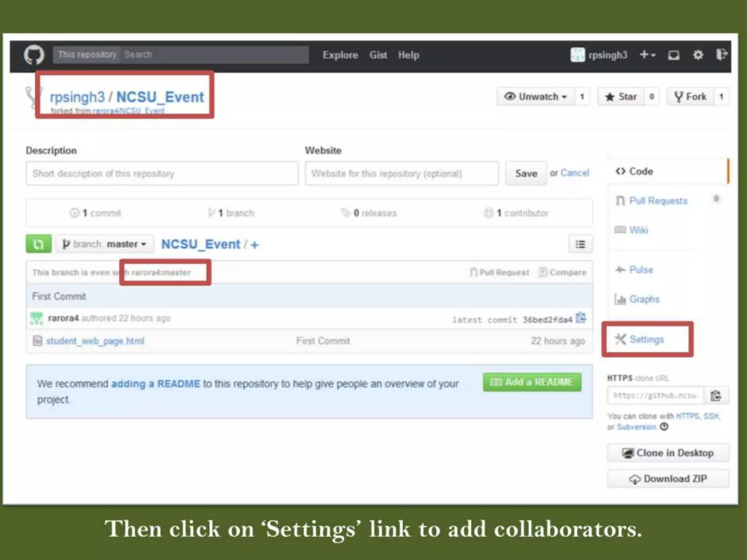The width and height of the screenshot is (747, 560).
Task: Open Settings in repository sidebar
Action: point(646,339)
